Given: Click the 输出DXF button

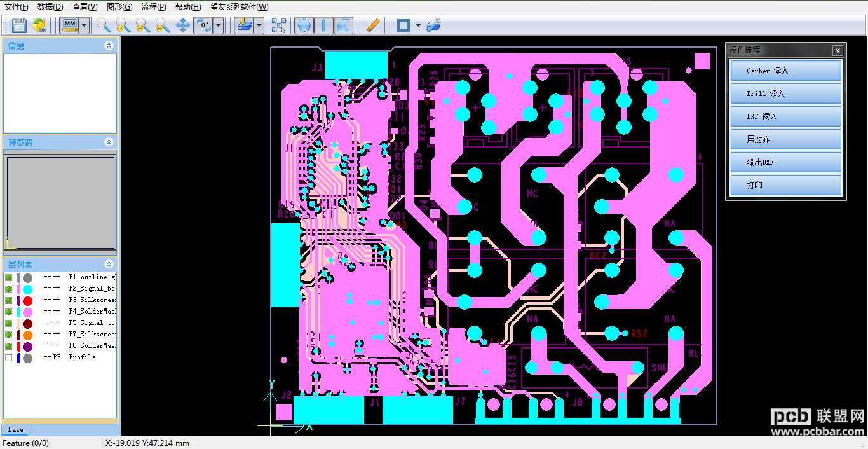Looking at the screenshot, I should pos(785,162).
